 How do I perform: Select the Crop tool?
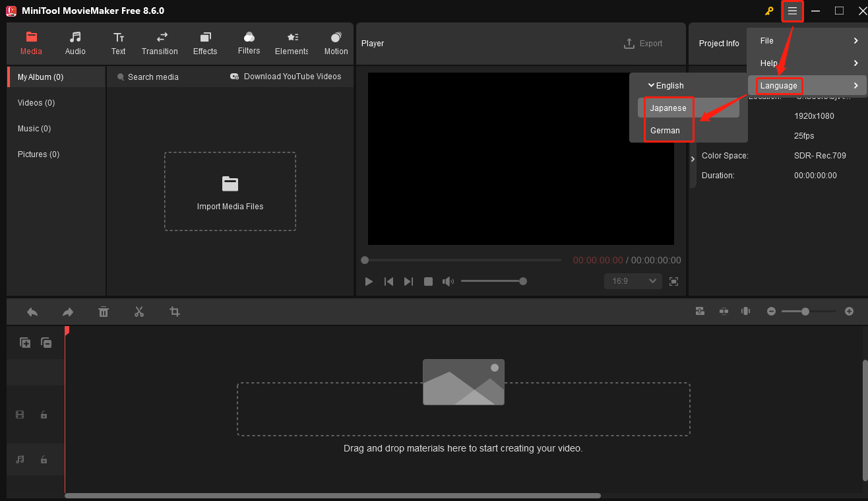pyautogui.click(x=174, y=311)
